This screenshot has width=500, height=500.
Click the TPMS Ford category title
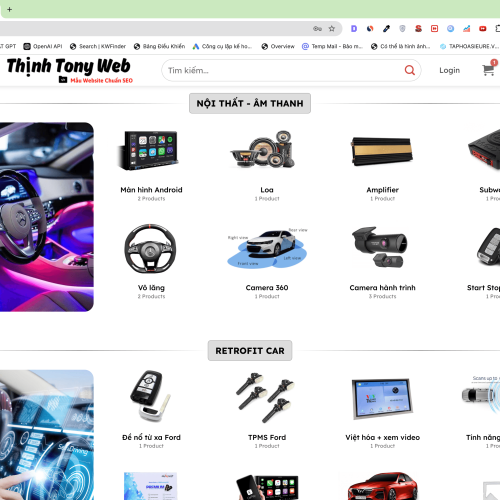pos(267,437)
